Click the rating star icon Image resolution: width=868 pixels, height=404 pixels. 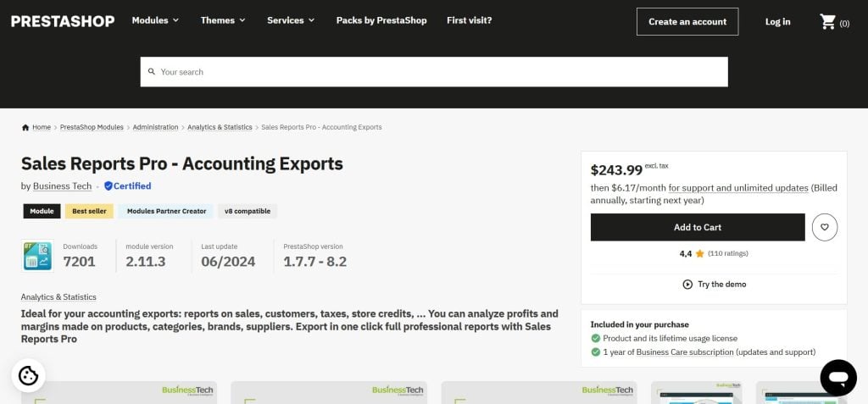click(x=699, y=253)
